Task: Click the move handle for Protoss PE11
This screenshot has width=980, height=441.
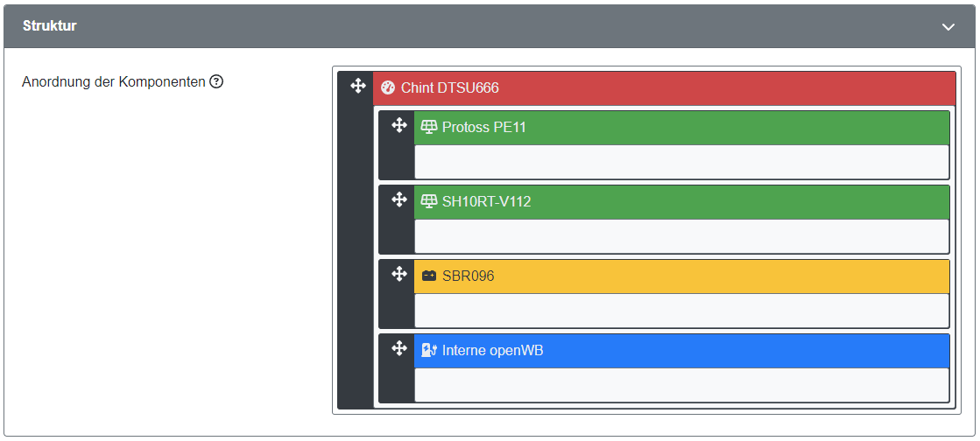Action: click(399, 125)
